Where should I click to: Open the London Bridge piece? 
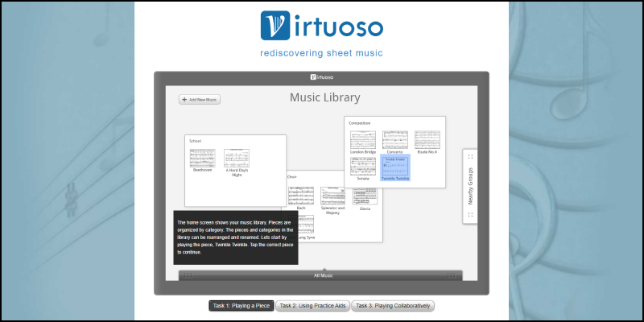tap(363, 140)
